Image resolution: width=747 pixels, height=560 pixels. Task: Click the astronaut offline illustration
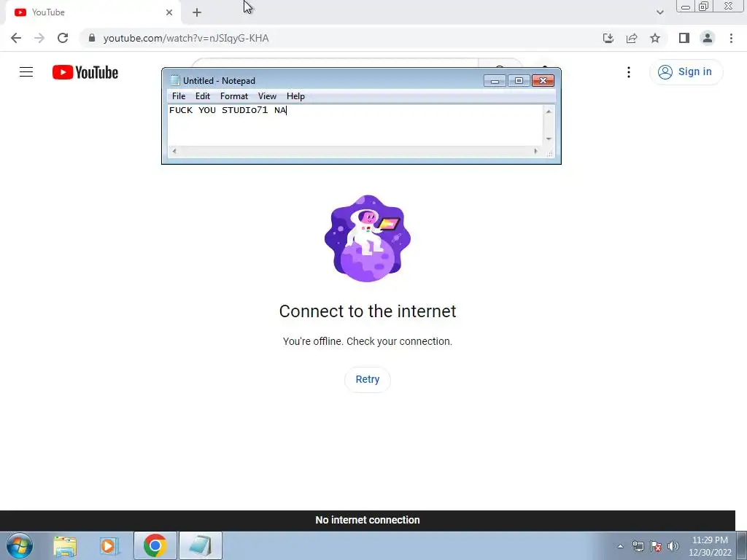[368, 238]
